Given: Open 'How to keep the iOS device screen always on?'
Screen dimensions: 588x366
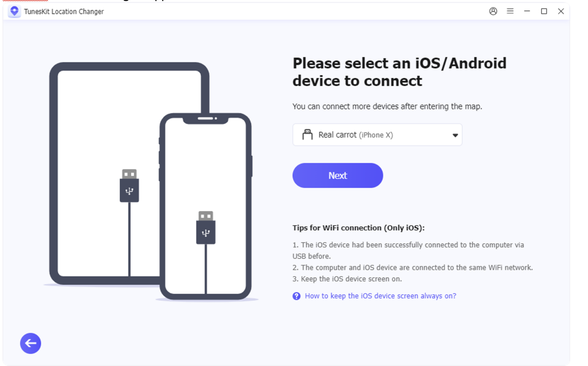Looking at the screenshot, I should 380,296.
